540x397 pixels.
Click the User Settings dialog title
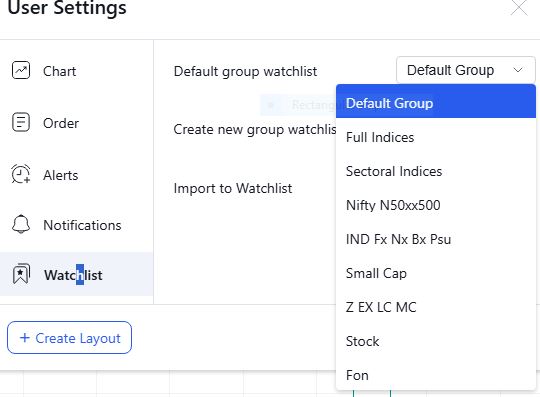pos(67,8)
